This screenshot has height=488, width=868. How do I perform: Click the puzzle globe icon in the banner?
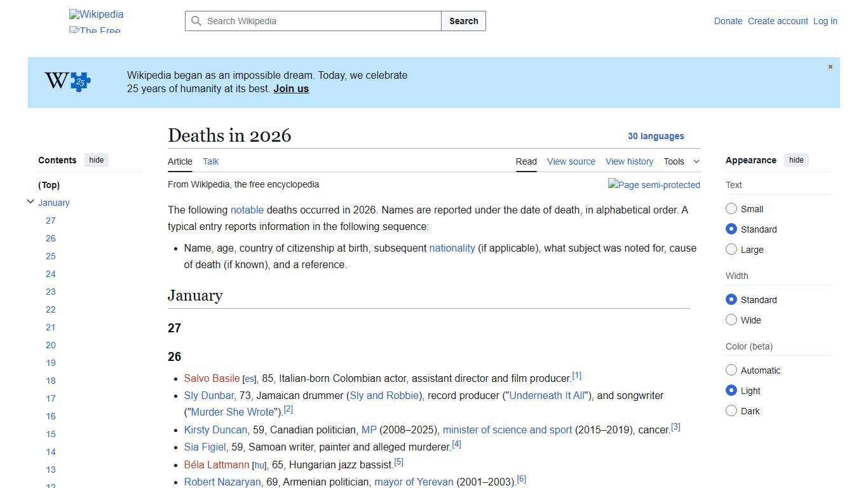click(67, 81)
